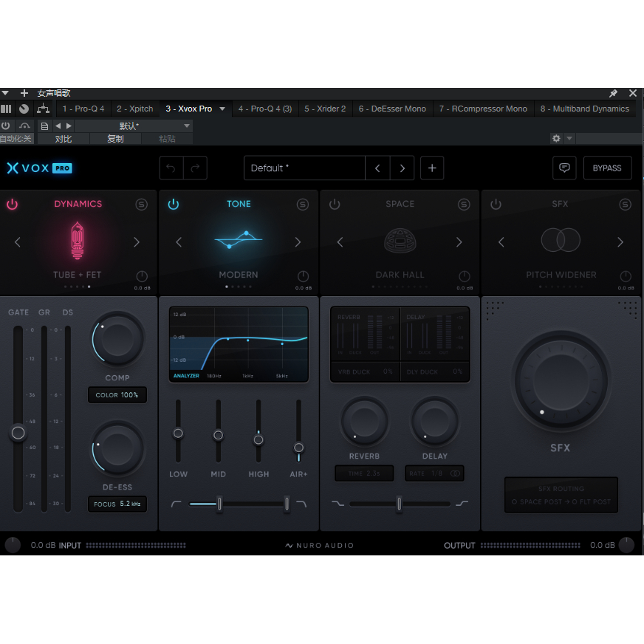Click the undo arrow in the plugin header

point(171,168)
